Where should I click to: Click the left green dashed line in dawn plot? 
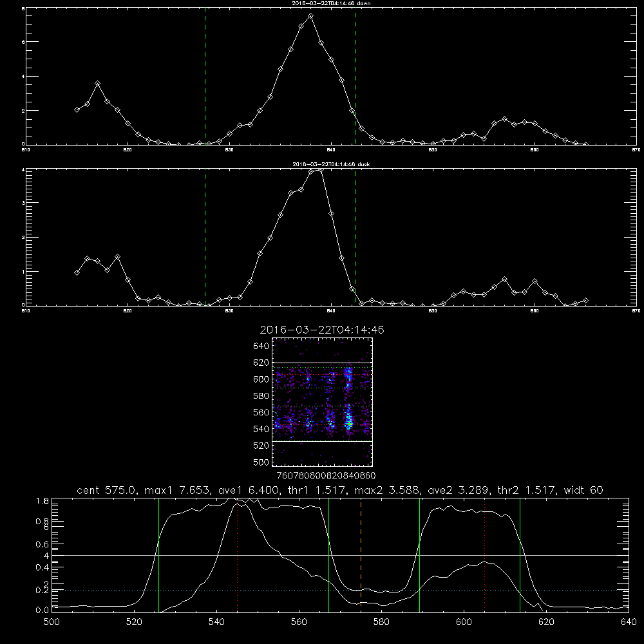tap(205, 77)
